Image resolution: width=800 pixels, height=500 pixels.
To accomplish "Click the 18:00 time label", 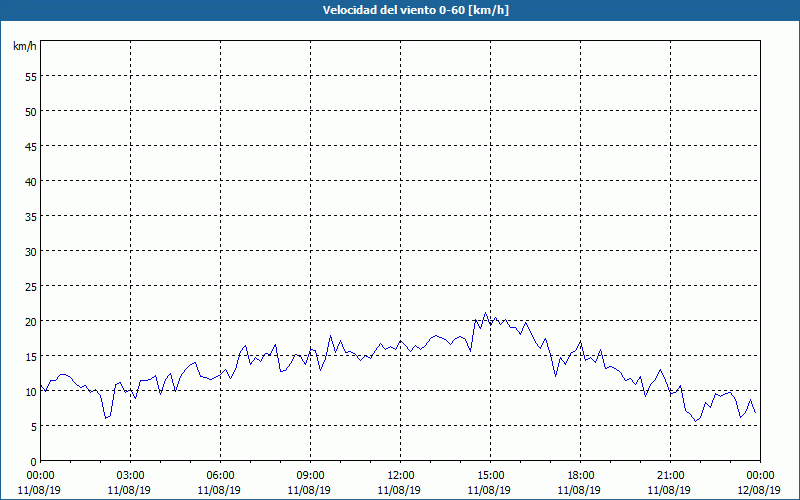I will coord(581,476).
